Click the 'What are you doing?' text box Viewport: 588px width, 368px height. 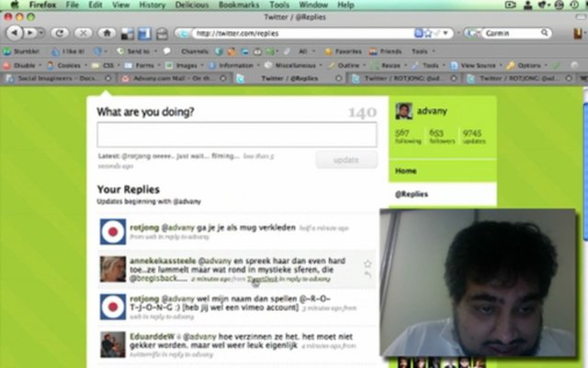(x=237, y=135)
